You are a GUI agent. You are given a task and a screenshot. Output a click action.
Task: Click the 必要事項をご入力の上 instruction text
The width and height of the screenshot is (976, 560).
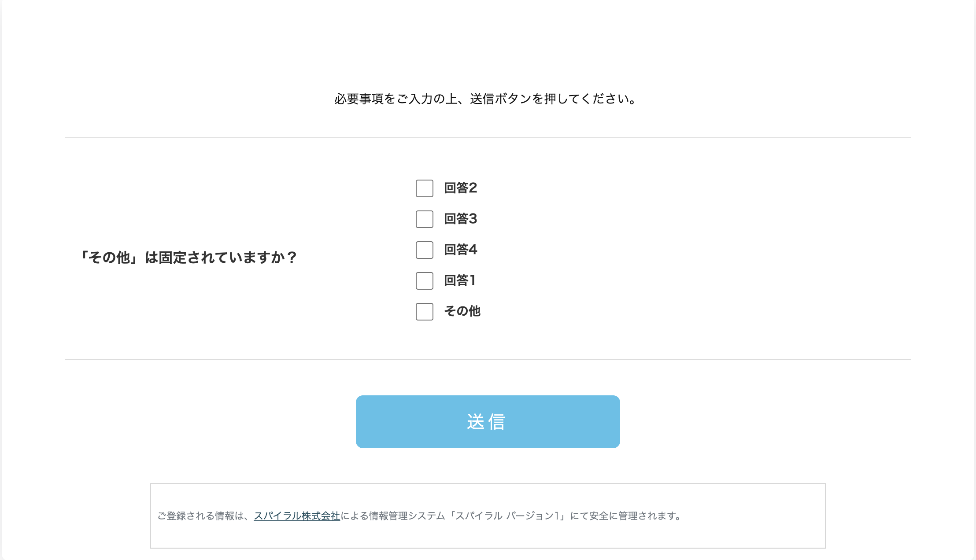coord(395,99)
